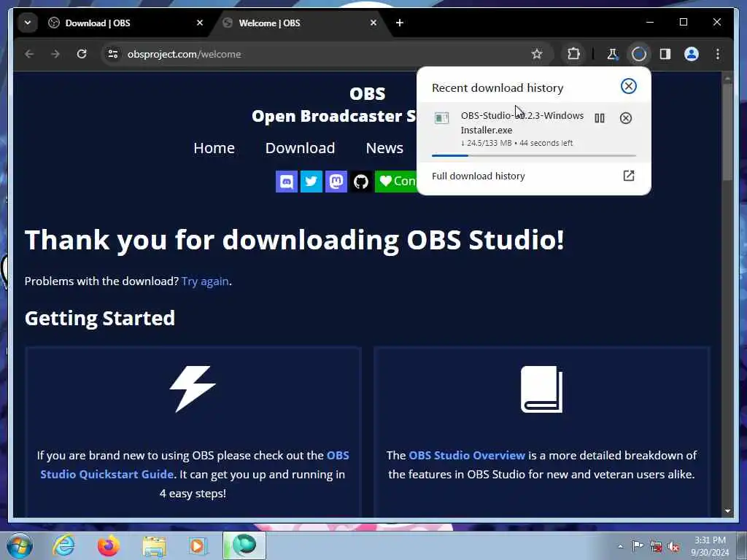
Task: Open Chrome Labs flask icon
Action: coord(613,54)
